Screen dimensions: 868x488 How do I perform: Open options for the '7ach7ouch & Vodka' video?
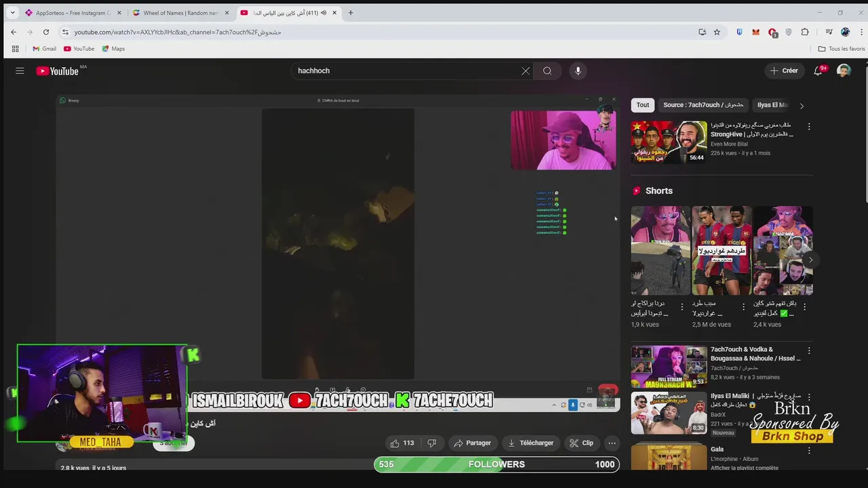click(808, 351)
